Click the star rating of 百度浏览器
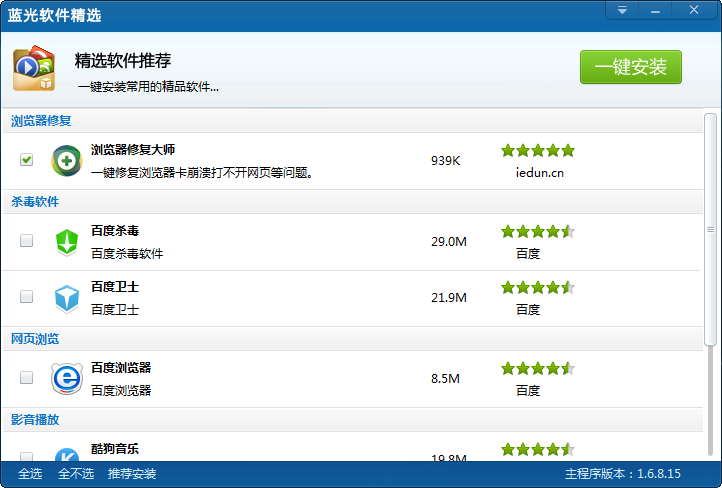 538,368
